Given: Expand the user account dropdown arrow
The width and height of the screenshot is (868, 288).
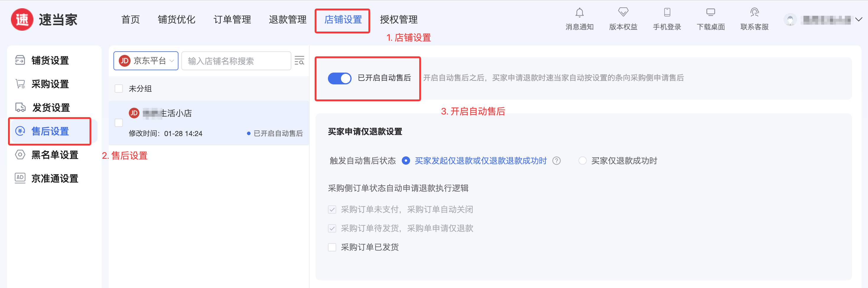Looking at the screenshot, I should [x=859, y=19].
